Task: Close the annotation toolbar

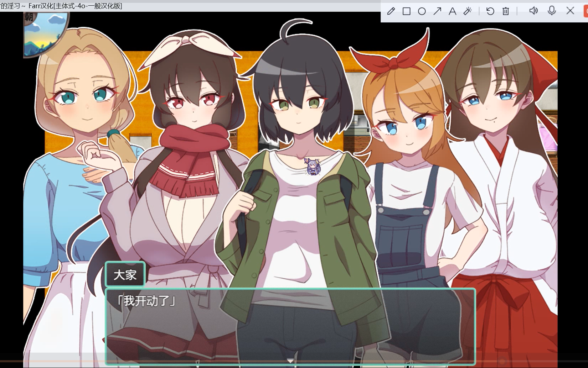Action: [x=570, y=11]
